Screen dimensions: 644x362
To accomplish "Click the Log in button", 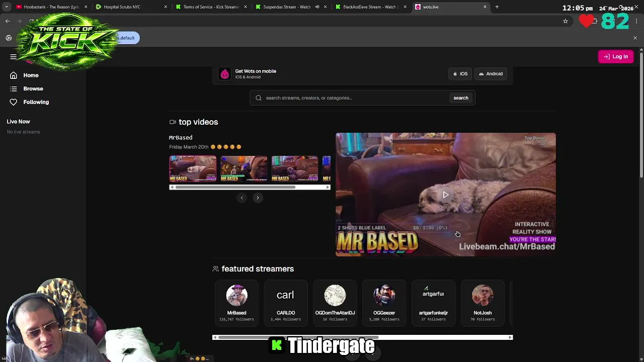I will [x=615, y=56].
